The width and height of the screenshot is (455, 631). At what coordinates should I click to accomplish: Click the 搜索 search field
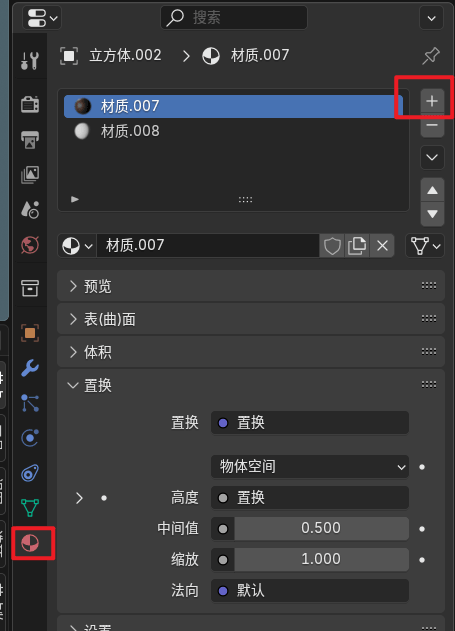[234, 17]
